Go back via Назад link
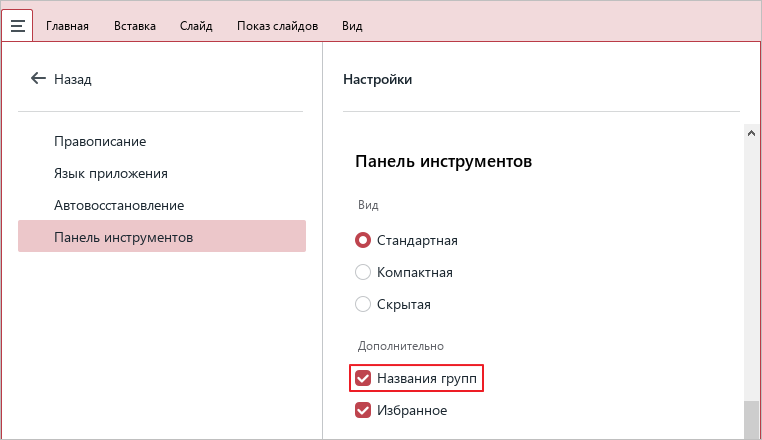 [x=72, y=79]
